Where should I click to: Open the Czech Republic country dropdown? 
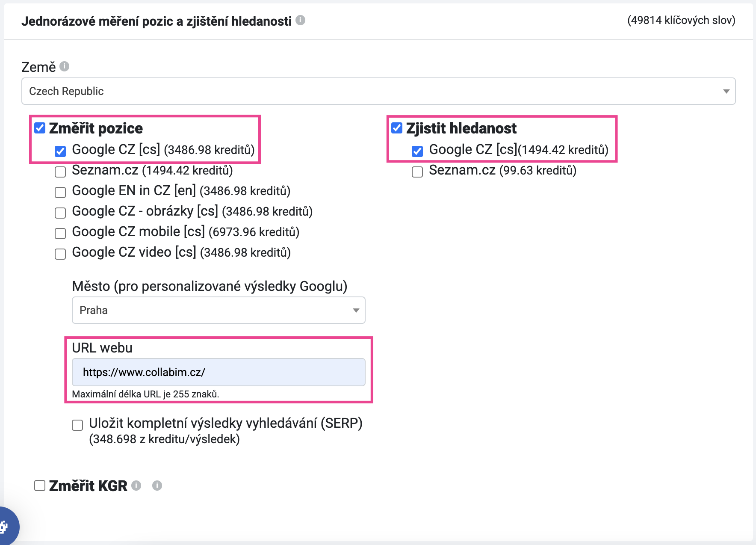378,91
